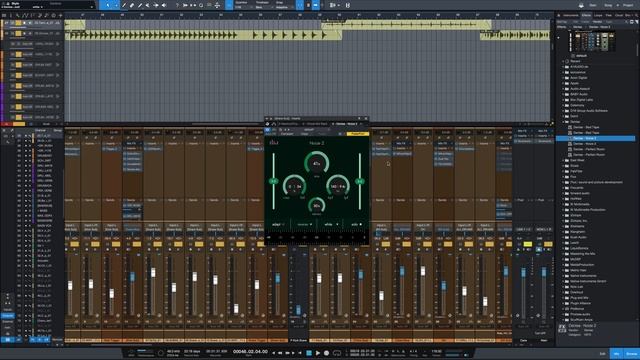The width and height of the screenshot is (640, 360).
Task: Select the Split tool in toolbar
Action: 124,5
